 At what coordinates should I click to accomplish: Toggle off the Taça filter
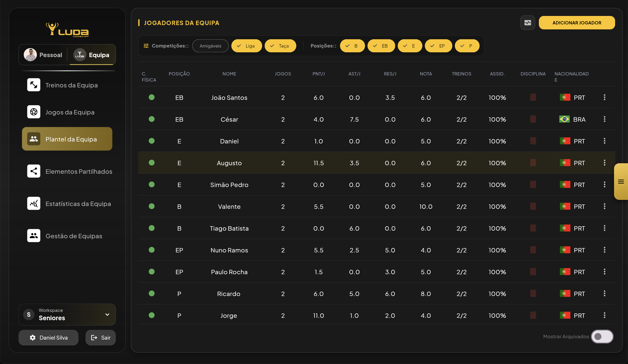click(x=280, y=46)
